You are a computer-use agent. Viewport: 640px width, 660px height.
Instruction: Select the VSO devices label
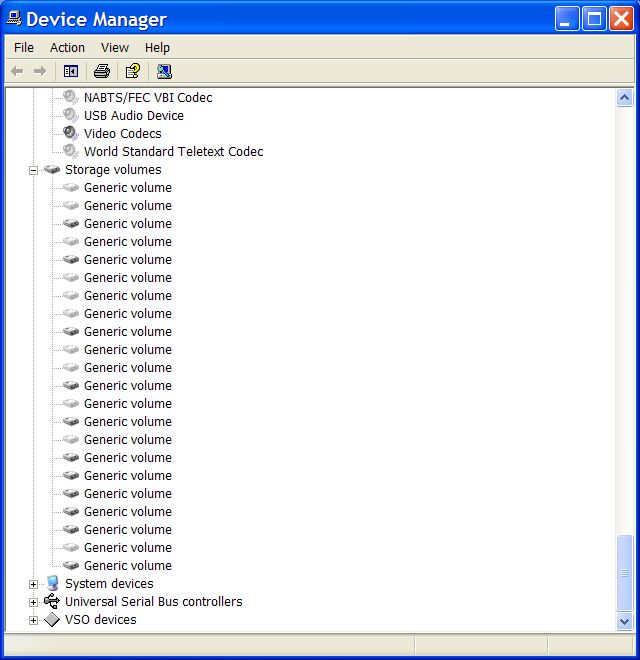click(x=101, y=620)
